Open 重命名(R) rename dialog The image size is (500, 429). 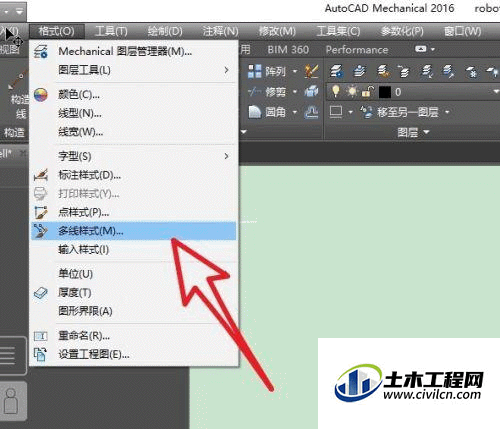point(133,336)
